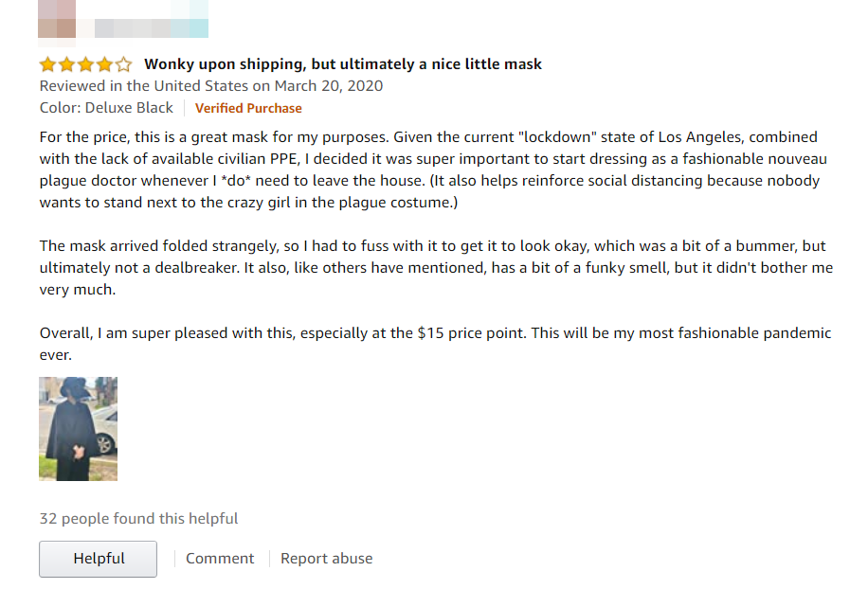Click the empty fifth rating star

(x=123, y=64)
